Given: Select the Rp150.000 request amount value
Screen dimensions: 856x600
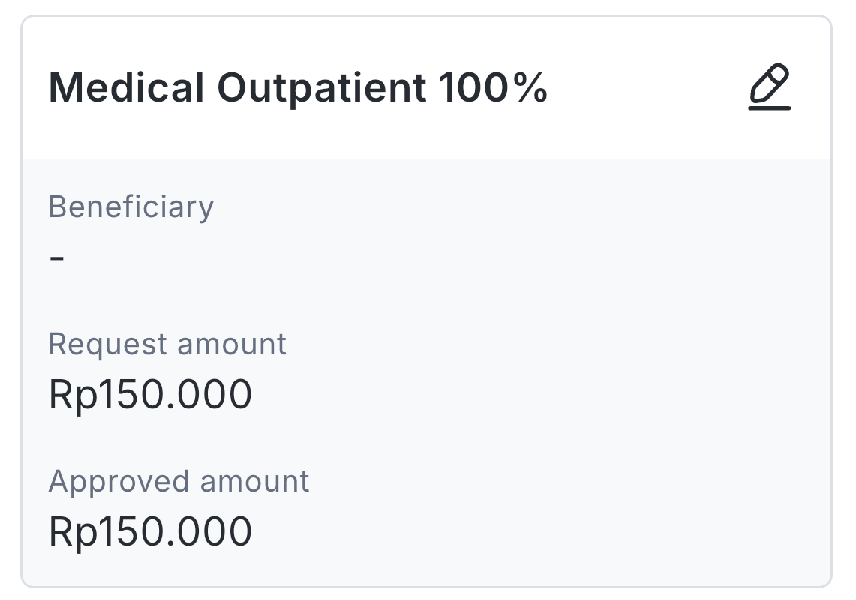Looking at the screenshot, I should (150, 395).
